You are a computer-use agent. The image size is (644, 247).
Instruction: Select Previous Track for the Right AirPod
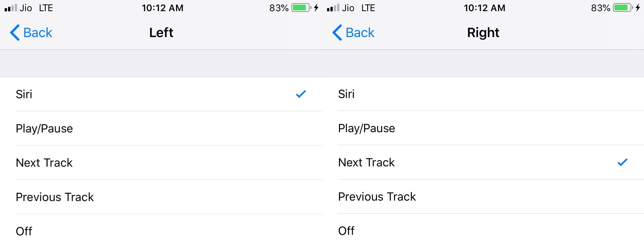point(483,196)
